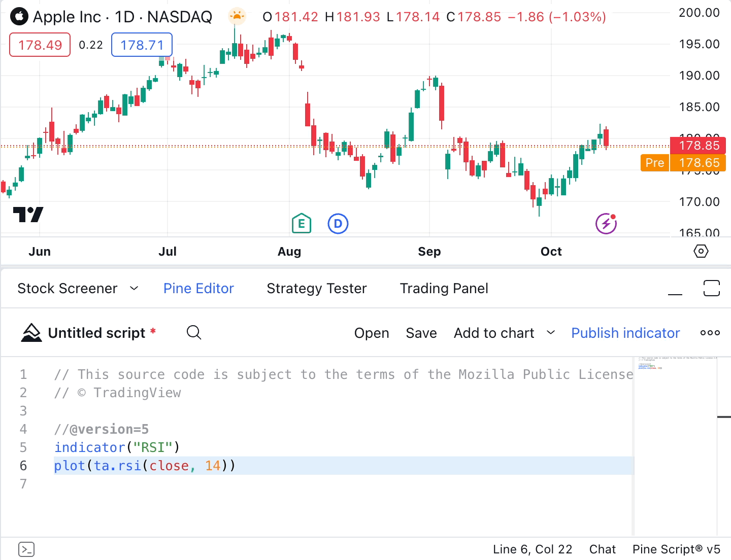Click the editor vertical scrollbar marker

coord(724,417)
